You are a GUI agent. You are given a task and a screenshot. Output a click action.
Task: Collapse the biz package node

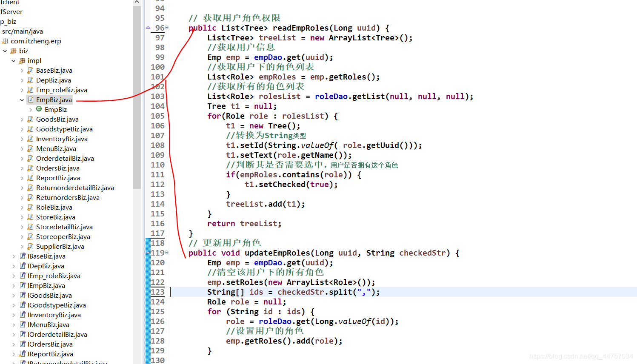[x=5, y=51]
